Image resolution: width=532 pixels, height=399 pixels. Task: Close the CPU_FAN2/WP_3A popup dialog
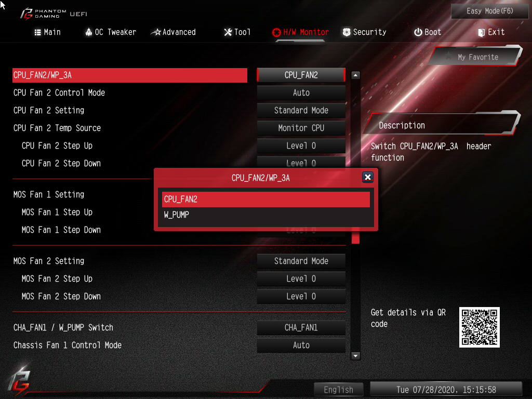tap(368, 177)
